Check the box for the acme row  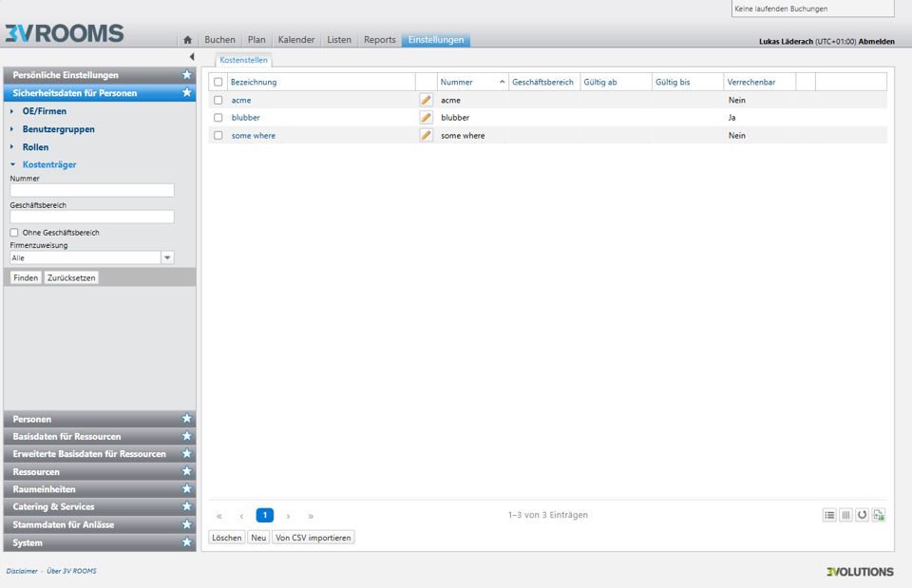(218, 100)
